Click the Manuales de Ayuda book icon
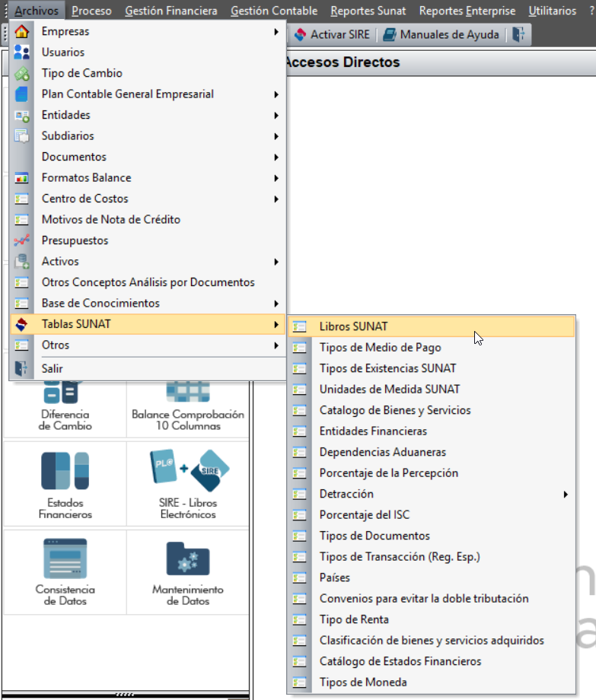Screen dimensions: 596x700 (390, 34)
